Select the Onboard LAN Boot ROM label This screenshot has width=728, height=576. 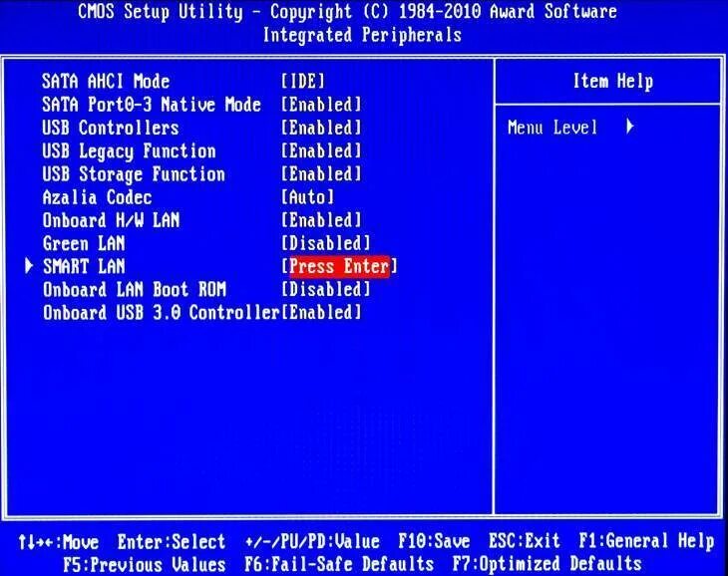(135, 290)
